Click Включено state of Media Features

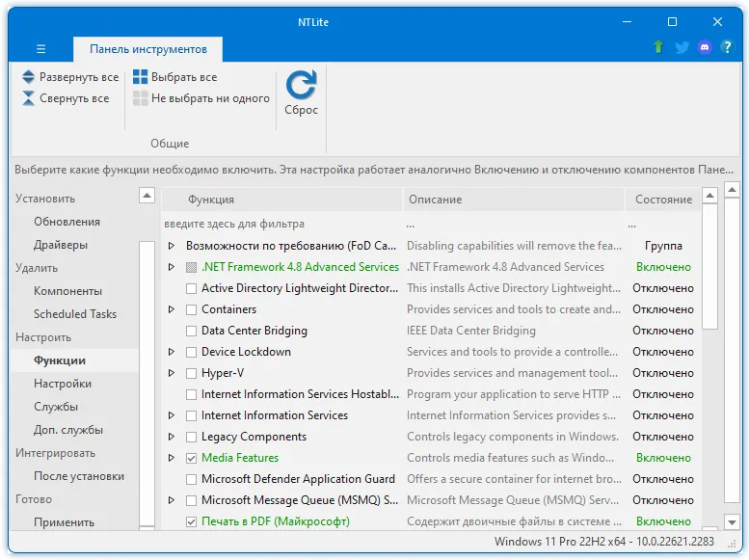[x=663, y=458]
